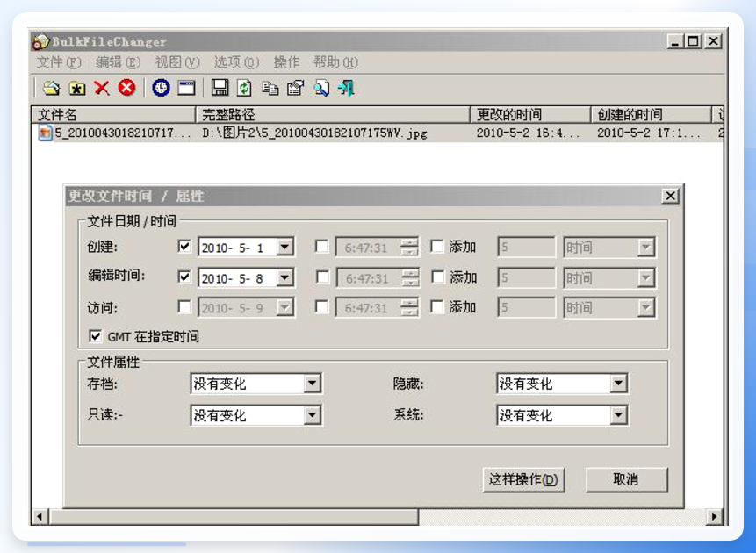Enable the 访问 date checkbox

(x=184, y=307)
